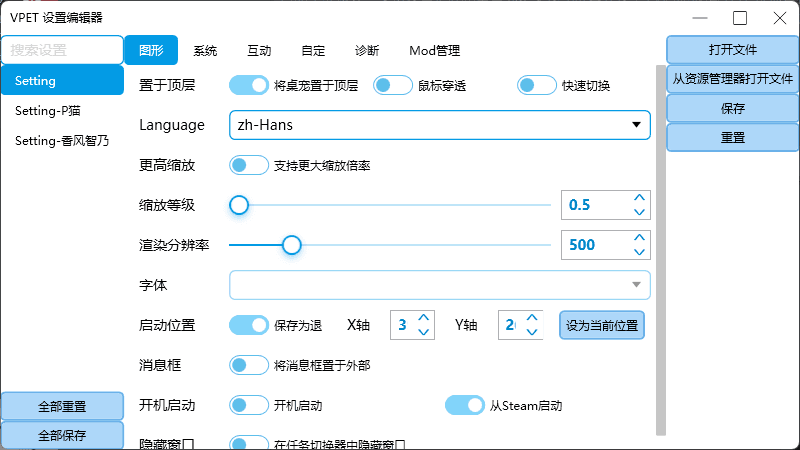
Task: Click the 渲染分辨率 slider thumb
Action: [x=292, y=245]
